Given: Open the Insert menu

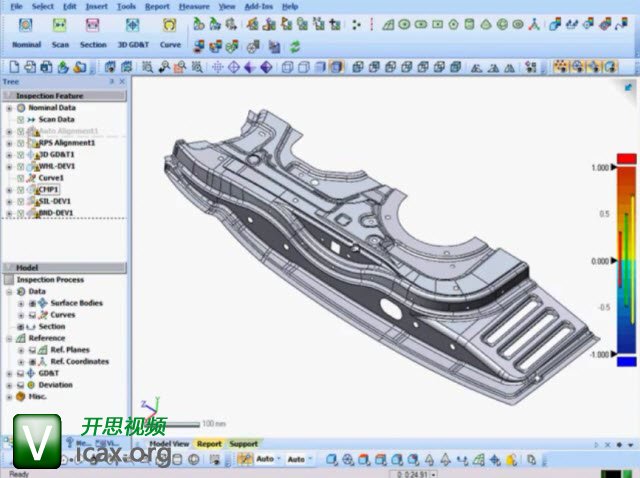Looking at the screenshot, I should pos(97,7).
